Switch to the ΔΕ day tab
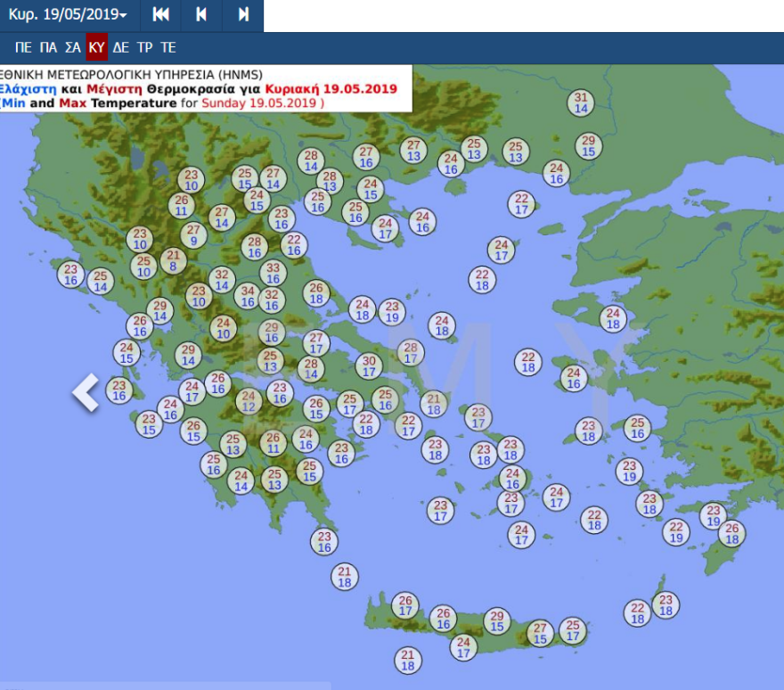The image size is (784, 690). coord(121,47)
